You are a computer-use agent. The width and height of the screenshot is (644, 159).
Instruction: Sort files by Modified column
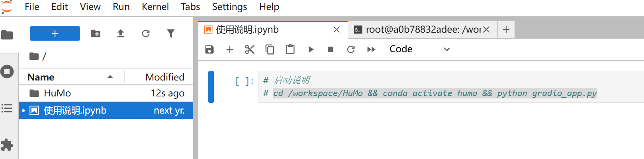pos(159,77)
